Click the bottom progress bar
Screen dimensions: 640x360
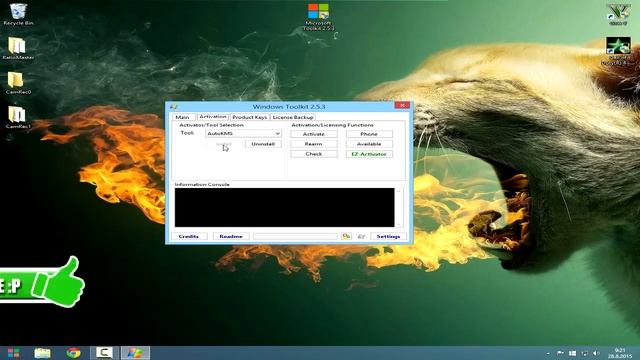295,236
